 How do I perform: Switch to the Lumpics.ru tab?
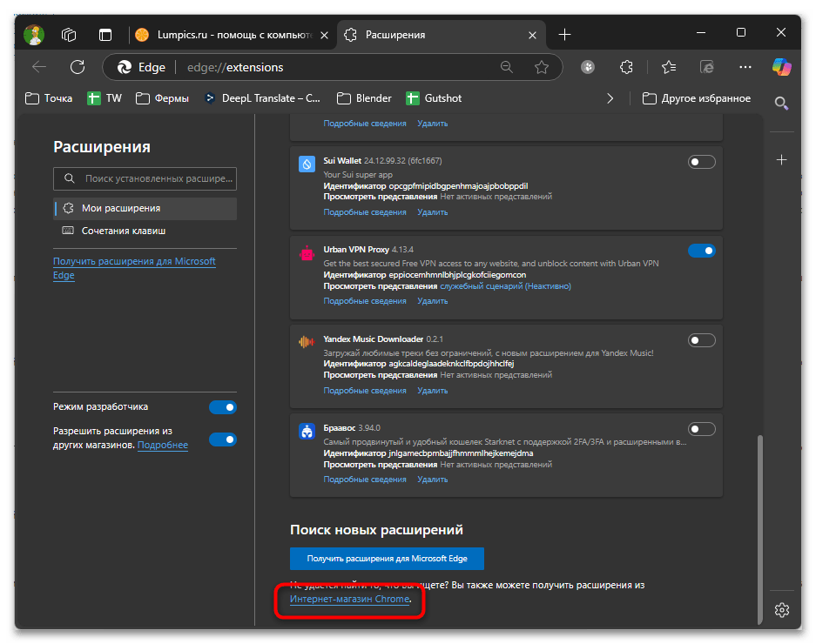(x=233, y=35)
